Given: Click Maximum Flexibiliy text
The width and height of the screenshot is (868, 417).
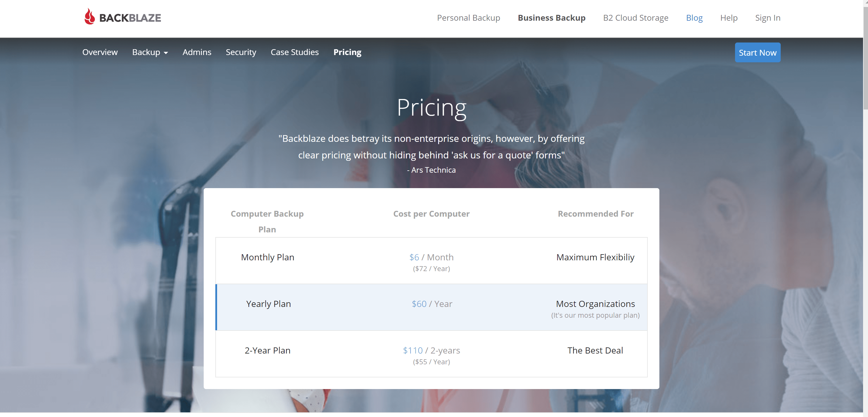Looking at the screenshot, I should click(595, 257).
